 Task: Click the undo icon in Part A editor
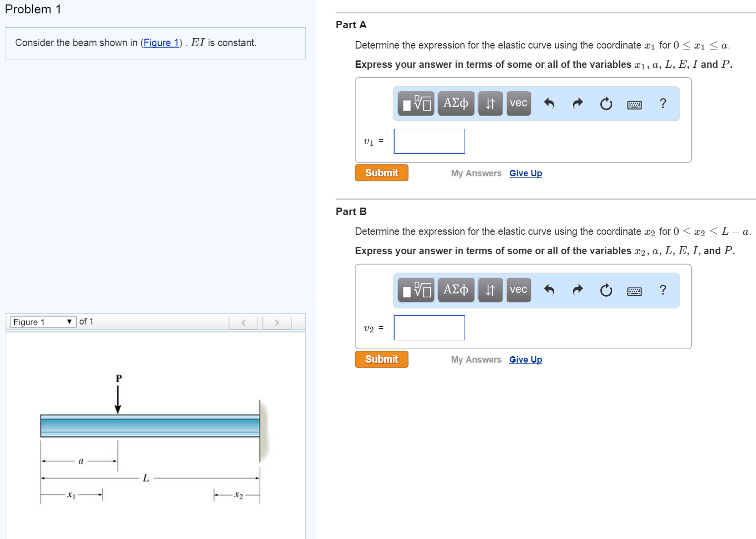(549, 103)
